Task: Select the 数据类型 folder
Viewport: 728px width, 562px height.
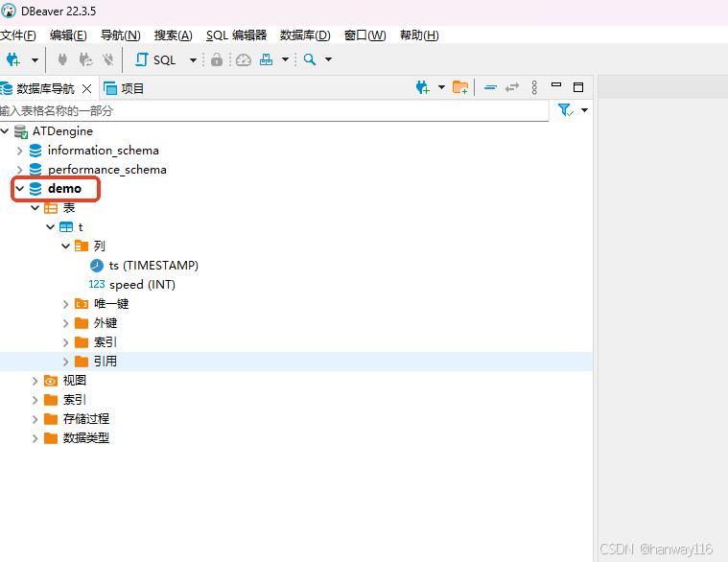Action: (x=86, y=438)
